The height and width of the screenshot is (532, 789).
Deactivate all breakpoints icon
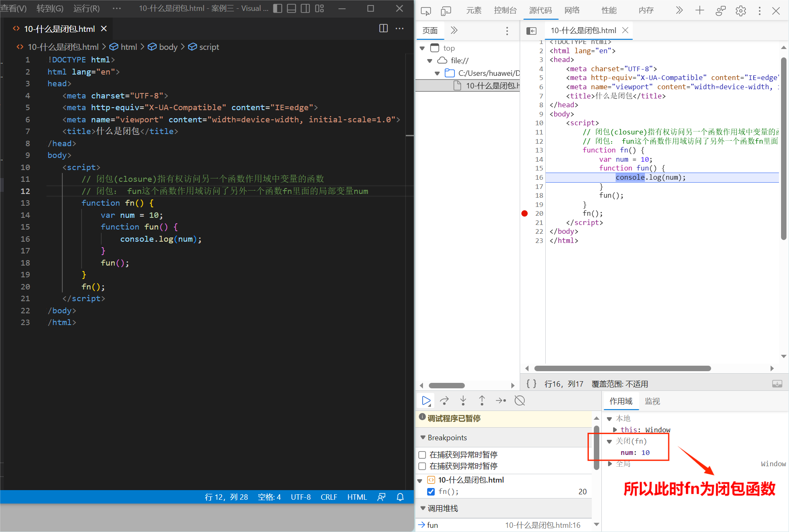pyautogui.click(x=520, y=400)
